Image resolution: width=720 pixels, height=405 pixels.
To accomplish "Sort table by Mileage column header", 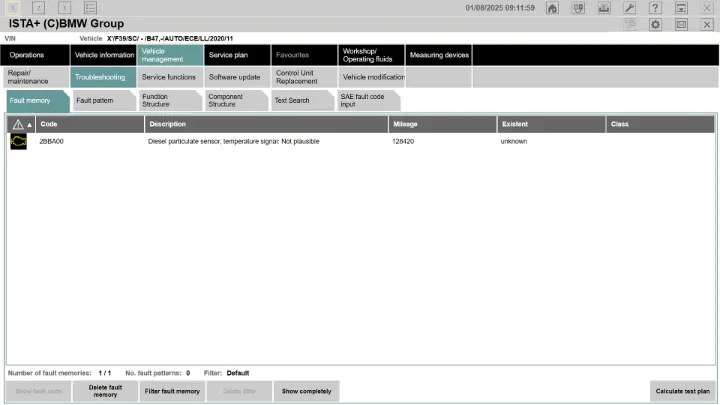I will [443, 124].
